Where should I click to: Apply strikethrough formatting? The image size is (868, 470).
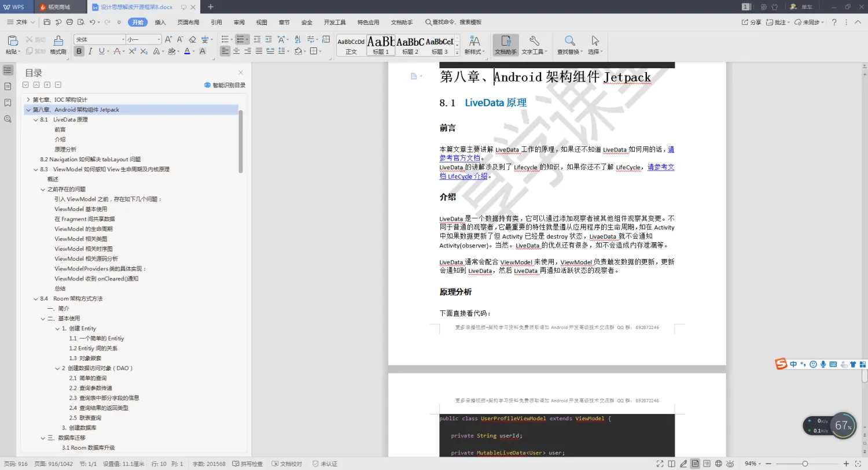coord(117,51)
